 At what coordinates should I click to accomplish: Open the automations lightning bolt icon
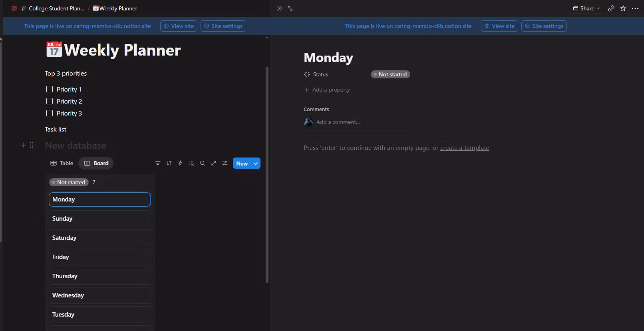[180, 163]
